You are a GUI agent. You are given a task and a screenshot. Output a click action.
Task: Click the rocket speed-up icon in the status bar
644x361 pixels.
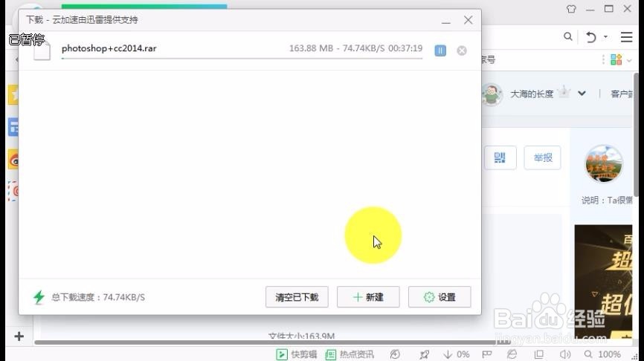[425, 354]
